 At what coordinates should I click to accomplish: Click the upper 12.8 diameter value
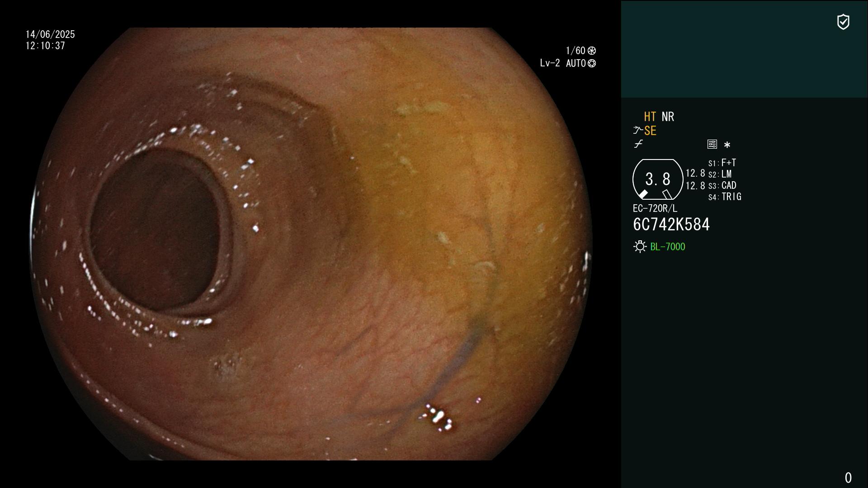pyautogui.click(x=695, y=173)
